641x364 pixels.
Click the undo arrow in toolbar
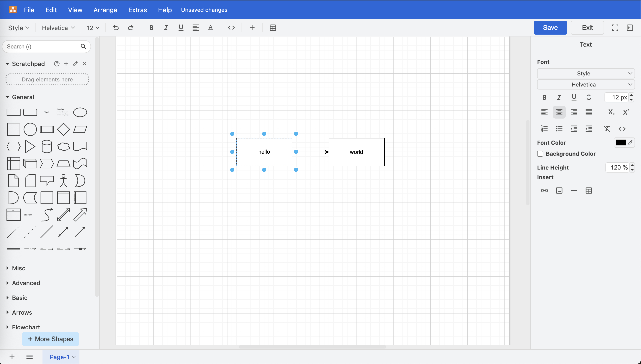116,28
